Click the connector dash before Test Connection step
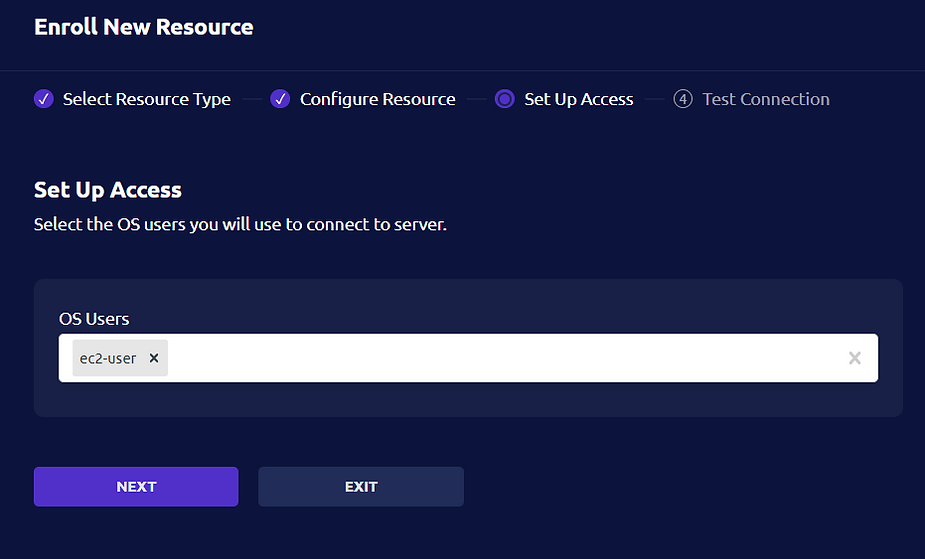The width and height of the screenshot is (925, 559). [654, 99]
